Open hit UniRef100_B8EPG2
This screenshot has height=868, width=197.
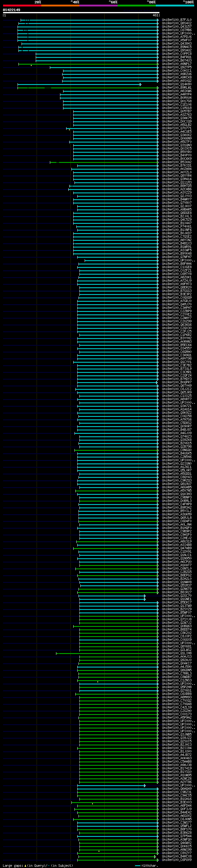[176, 575]
